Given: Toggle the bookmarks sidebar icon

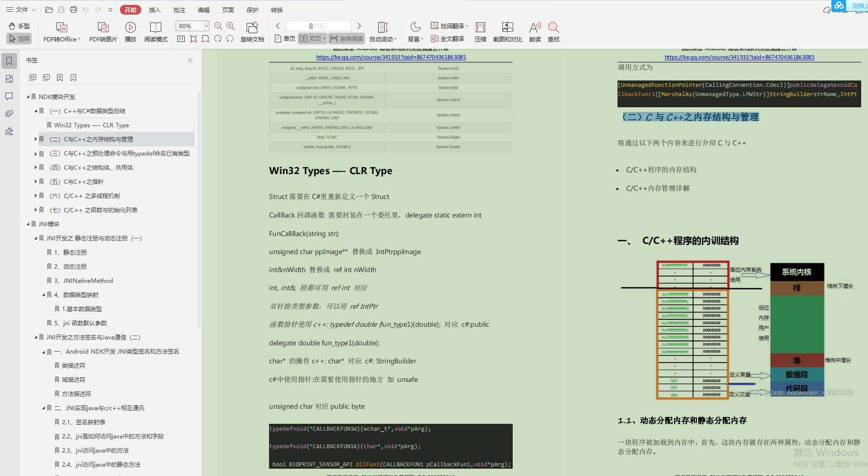Looking at the screenshot, I should point(9,61).
